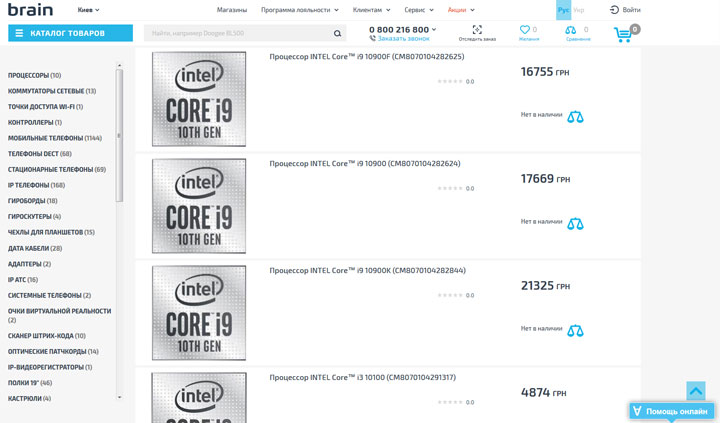
Task: Select the ТОЧКИ ДОСТУПА WI-FI category
Action: click(x=45, y=107)
